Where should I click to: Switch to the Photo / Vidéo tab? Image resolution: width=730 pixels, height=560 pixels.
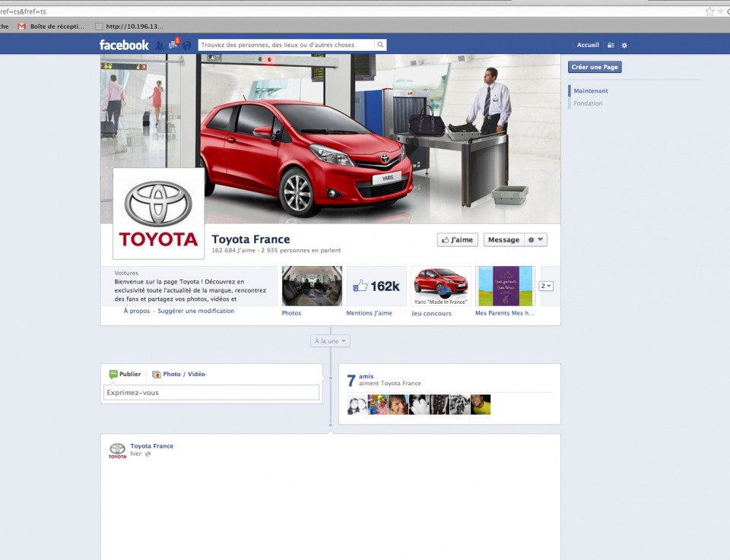(x=179, y=374)
